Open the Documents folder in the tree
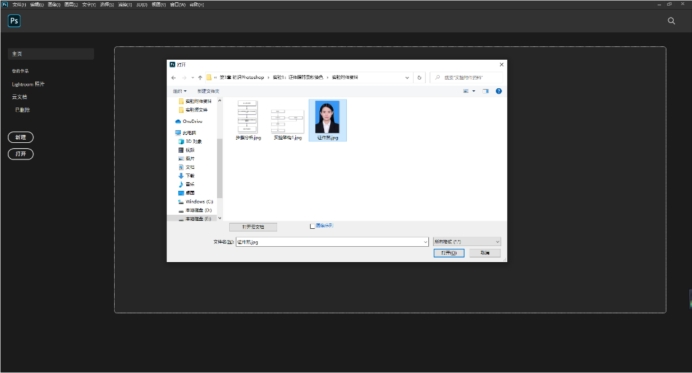 point(186,167)
